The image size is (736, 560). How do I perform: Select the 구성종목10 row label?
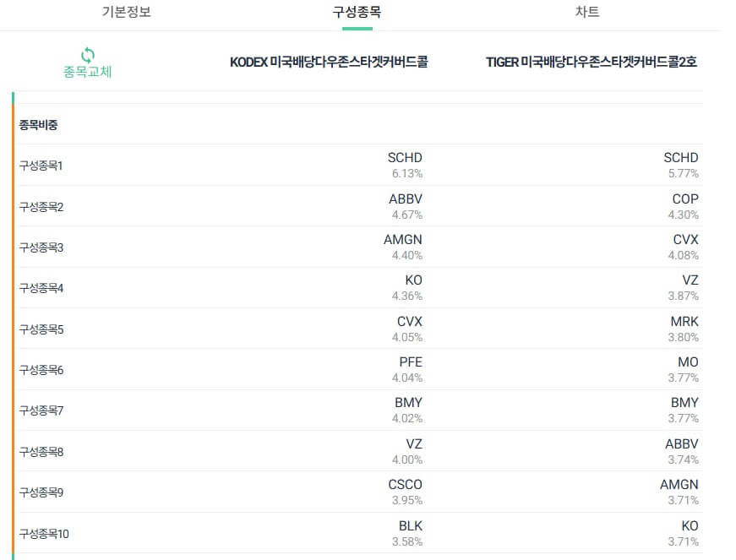pos(44,534)
